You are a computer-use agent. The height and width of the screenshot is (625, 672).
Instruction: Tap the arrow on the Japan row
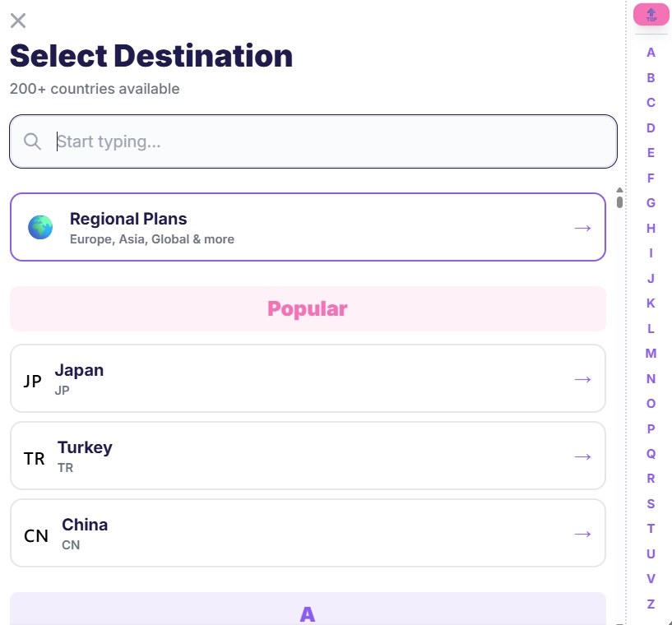click(582, 379)
